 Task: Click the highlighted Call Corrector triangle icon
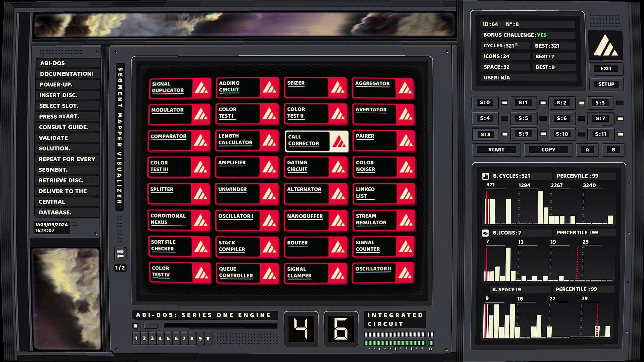(339, 141)
